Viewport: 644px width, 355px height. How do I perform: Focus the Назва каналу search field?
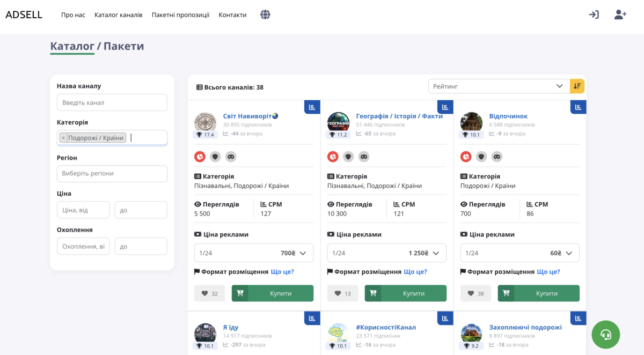click(112, 102)
